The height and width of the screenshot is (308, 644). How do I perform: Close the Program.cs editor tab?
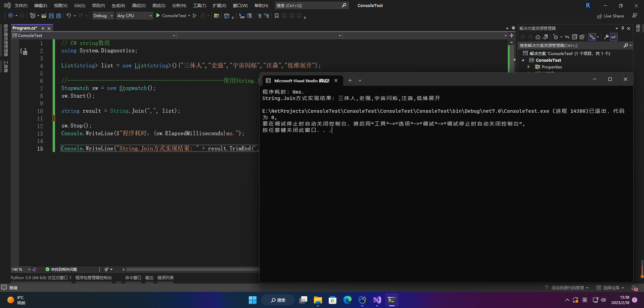pos(49,29)
